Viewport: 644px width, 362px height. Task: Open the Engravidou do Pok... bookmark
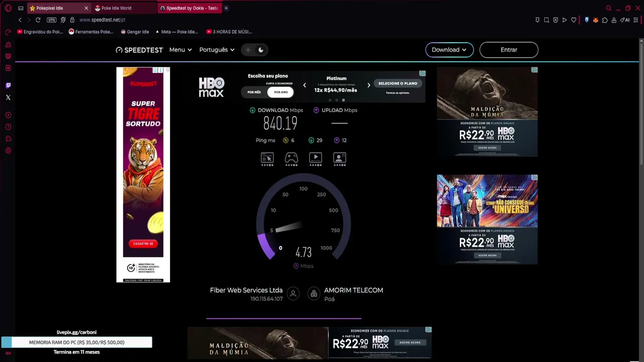coord(40,32)
